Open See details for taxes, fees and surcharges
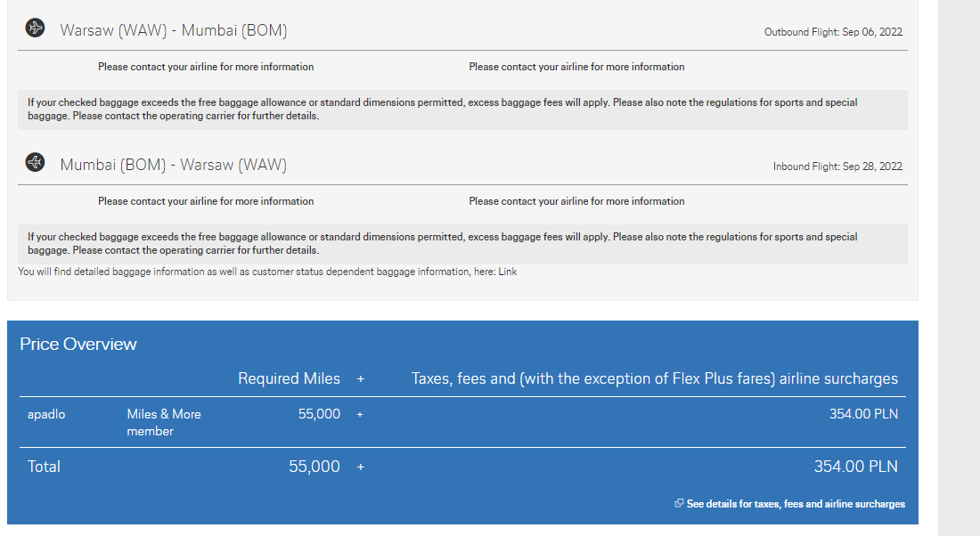This screenshot has width=980, height=536. click(796, 504)
